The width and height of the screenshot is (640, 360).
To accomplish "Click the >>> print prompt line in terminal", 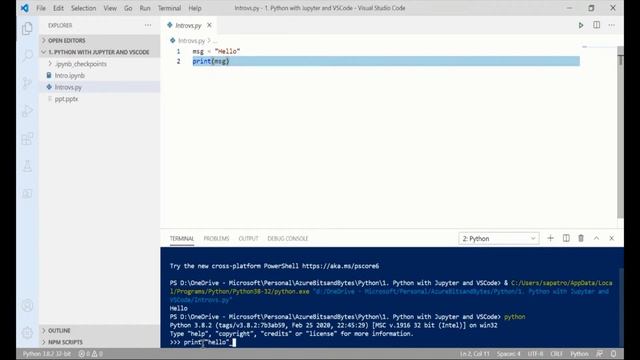I will [203, 342].
